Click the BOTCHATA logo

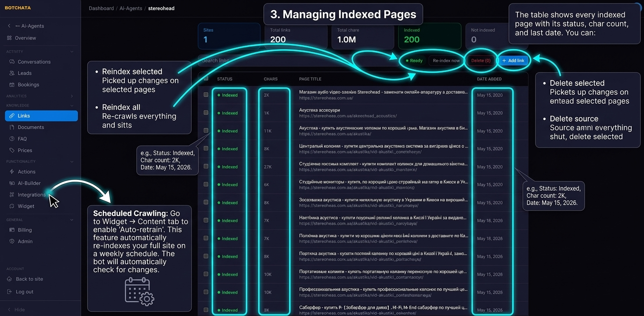pyautogui.click(x=18, y=8)
